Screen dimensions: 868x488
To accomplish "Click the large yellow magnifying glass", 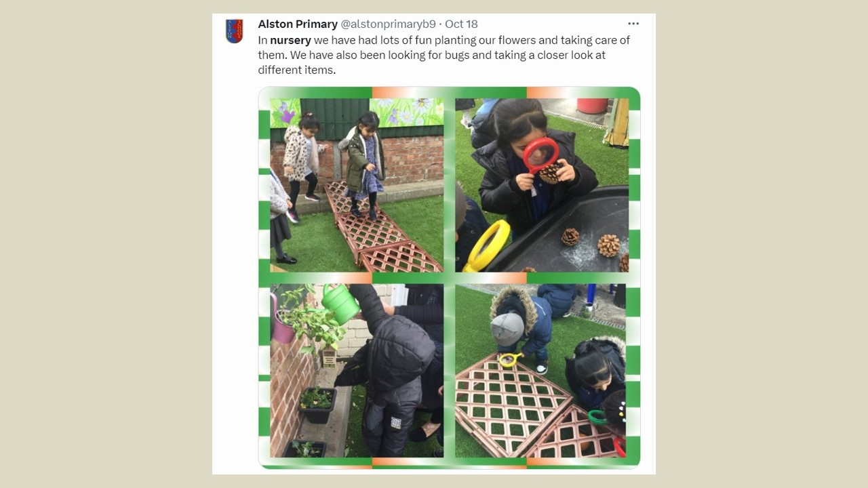I will pos(487,245).
